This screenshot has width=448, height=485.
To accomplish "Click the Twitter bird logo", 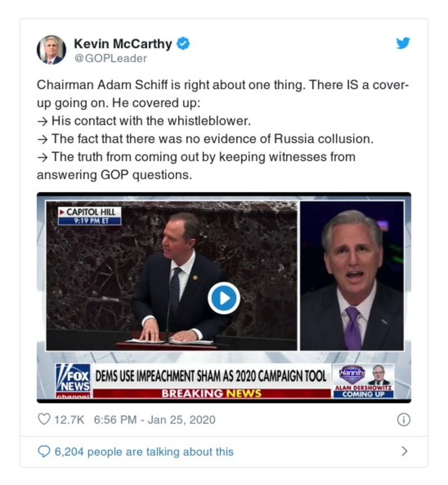I will coord(403,43).
